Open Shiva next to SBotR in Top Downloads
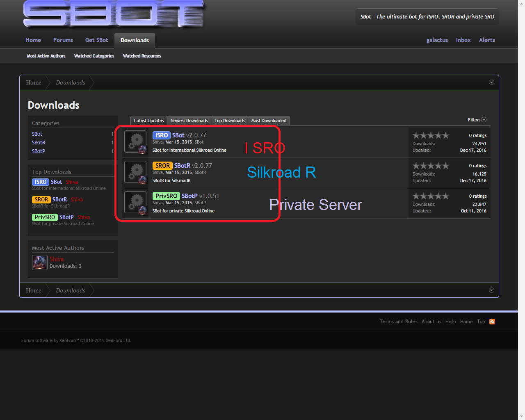Screen dimensions: 525x420 point(77,200)
